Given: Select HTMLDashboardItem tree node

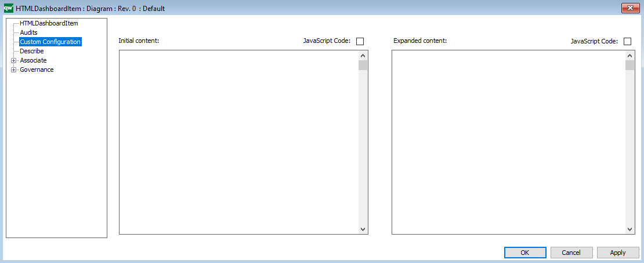Looking at the screenshot, I should point(49,23).
